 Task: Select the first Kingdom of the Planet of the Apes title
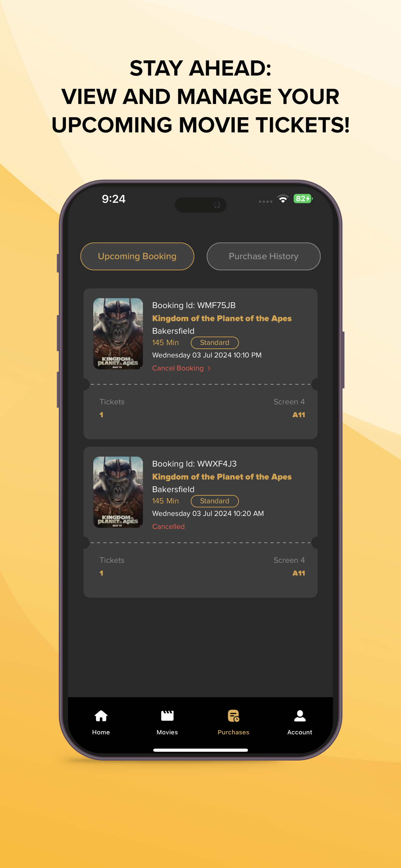[x=222, y=318]
